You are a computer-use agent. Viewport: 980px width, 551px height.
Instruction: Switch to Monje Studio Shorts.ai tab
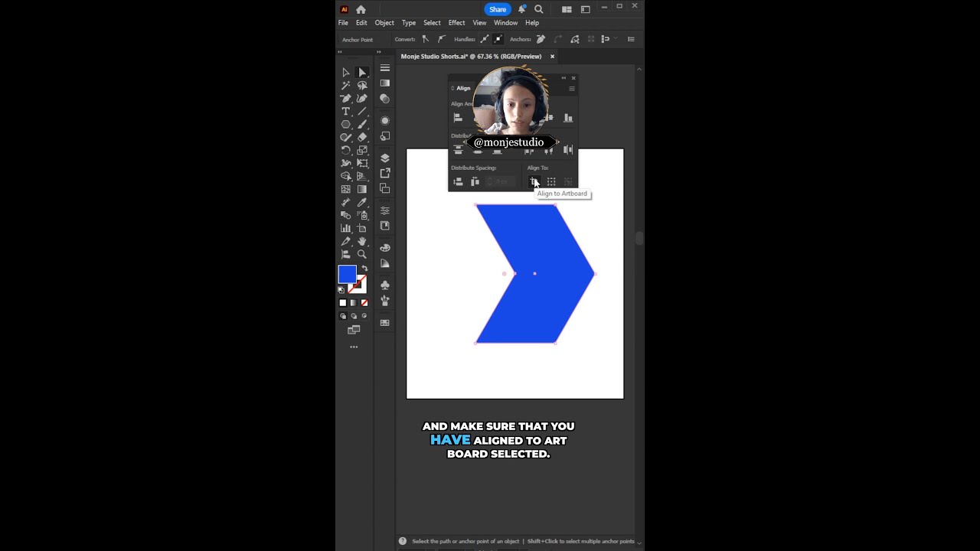click(471, 57)
